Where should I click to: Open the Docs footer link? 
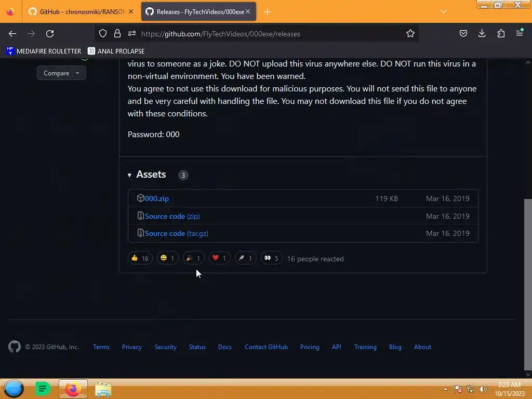coord(224,347)
